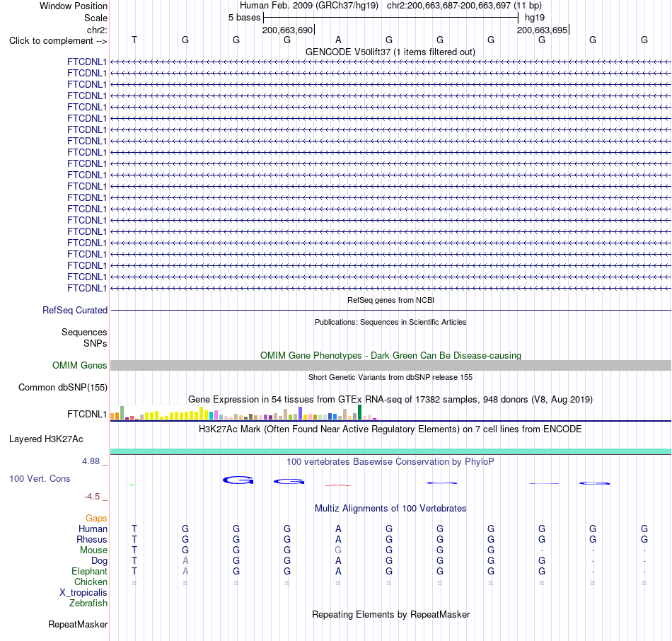Click the RefSeq Curated gene line
The height and width of the screenshot is (641, 672).
tap(390, 310)
